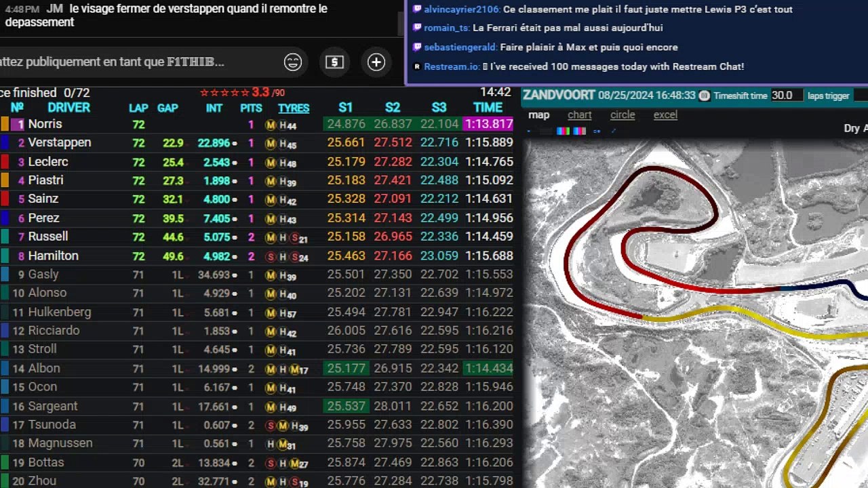Click the hard tyre icon in Verstappen's row

pos(283,144)
